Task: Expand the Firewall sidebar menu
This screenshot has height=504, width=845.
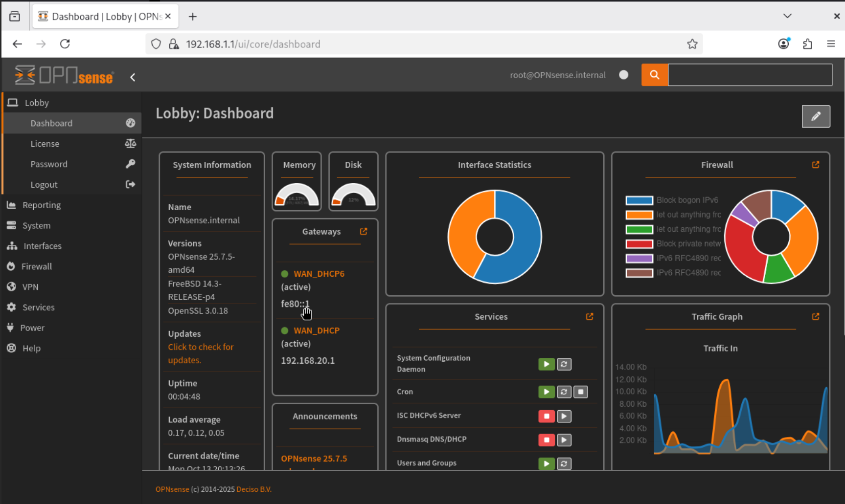Action: pyautogui.click(x=36, y=266)
